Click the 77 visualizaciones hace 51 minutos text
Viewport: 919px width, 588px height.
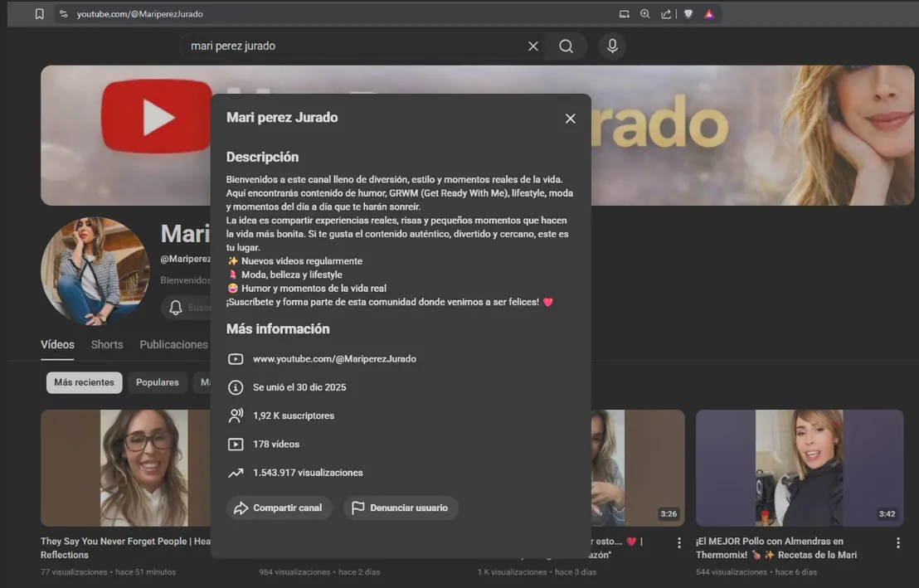point(108,572)
